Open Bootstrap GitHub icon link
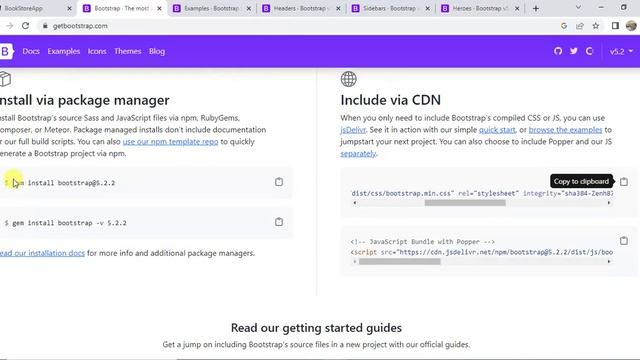The width and height of the screenshot is (640, 360). click(558, 51)
